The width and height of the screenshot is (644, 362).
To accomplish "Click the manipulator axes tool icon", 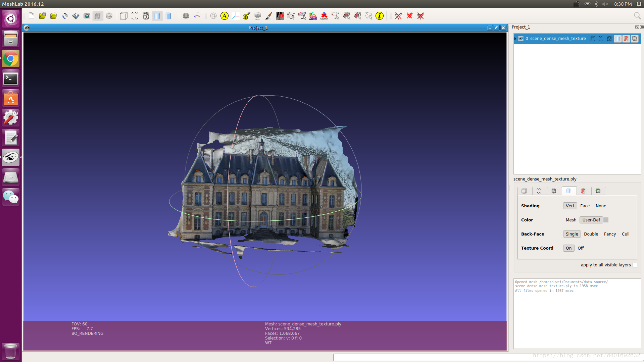I will [236, 16].
